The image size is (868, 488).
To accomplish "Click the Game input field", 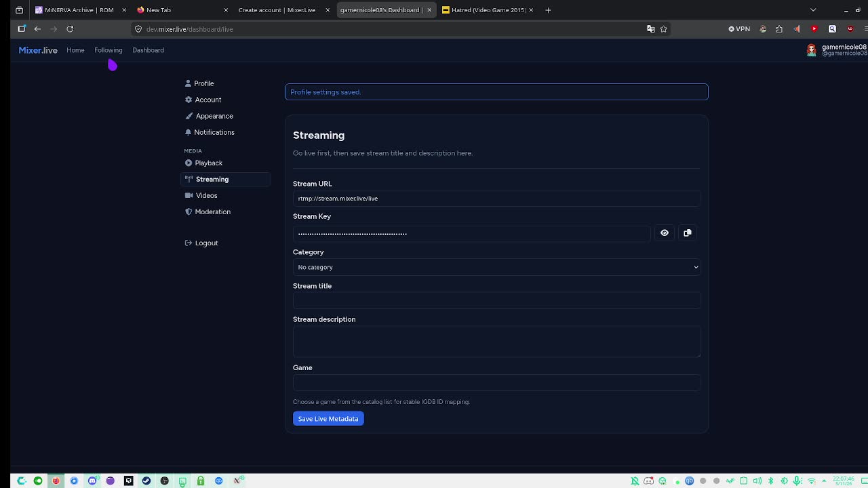I will pyautogui.click(x=497, y=383).
